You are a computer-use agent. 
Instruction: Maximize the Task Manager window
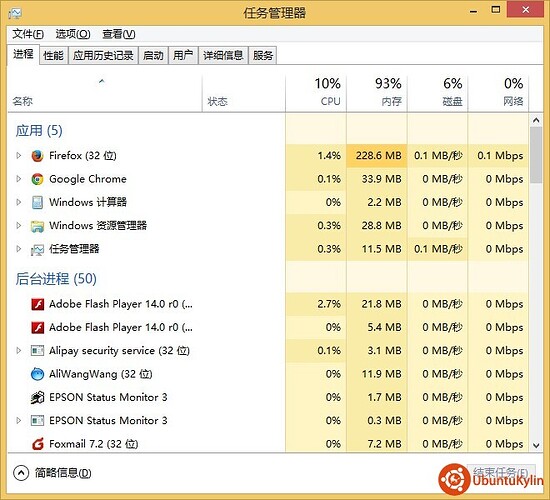(496, 10)
